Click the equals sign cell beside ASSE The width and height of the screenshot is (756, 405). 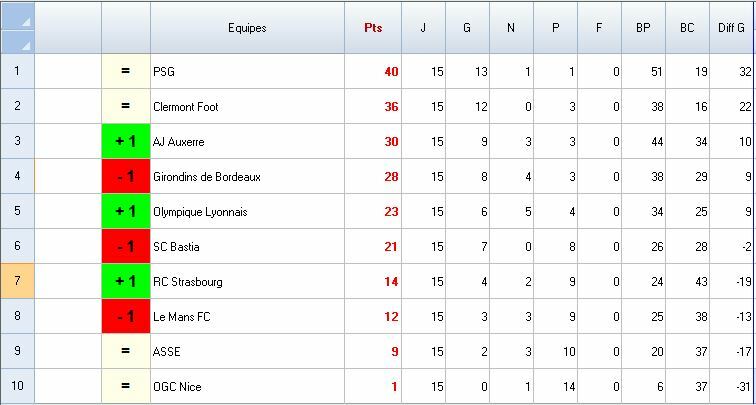[126, 352]
